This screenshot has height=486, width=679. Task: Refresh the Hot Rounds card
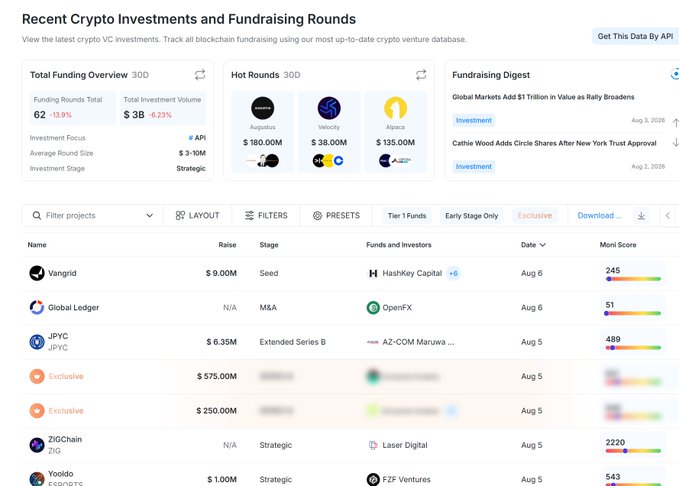tap(421, 75)
